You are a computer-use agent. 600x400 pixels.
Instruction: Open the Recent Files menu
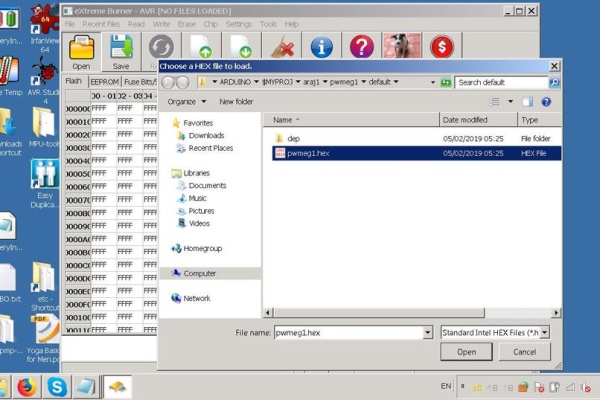click(101, 24)
